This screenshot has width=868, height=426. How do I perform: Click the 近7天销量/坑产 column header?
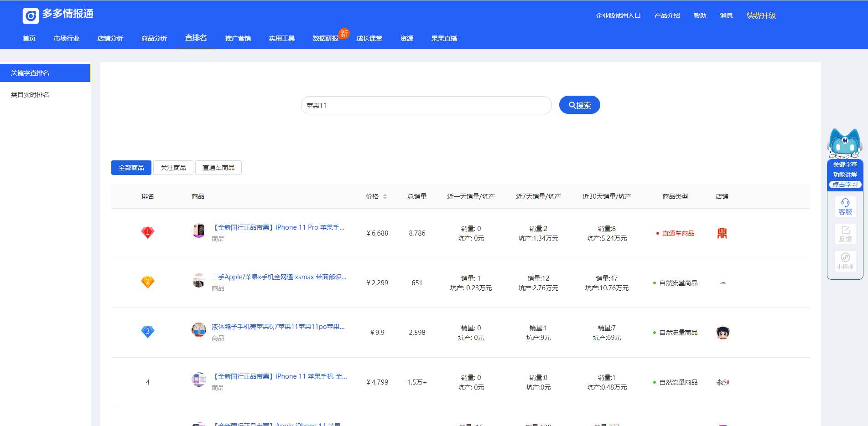[x=539, y=196]
